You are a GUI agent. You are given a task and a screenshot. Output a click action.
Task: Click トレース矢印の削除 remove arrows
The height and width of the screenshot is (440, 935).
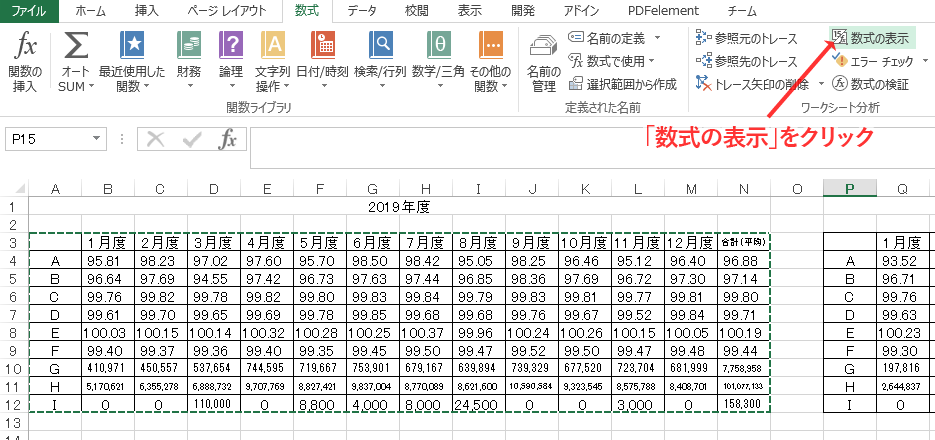click(753, 84)
